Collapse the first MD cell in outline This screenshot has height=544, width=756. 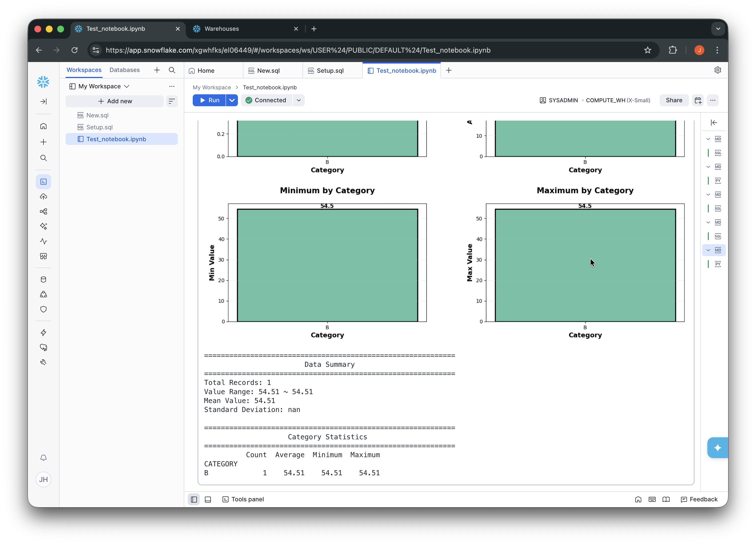coord(708,139)
